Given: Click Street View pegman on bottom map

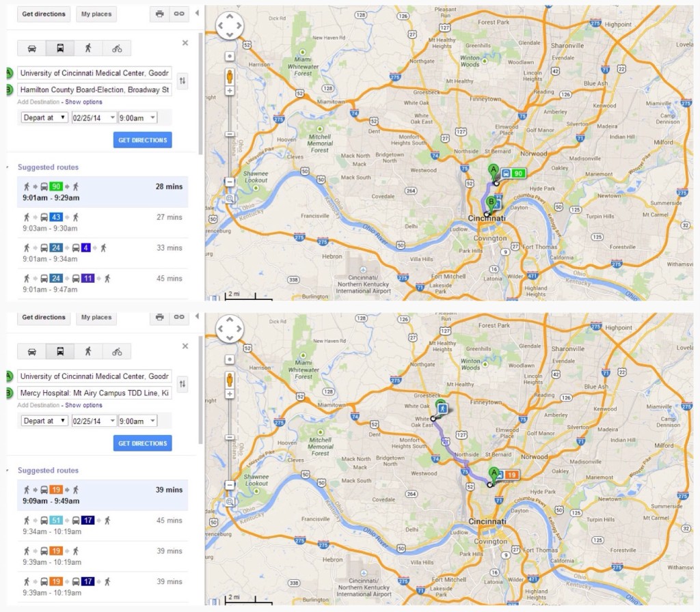Looking at the screenshot, I should 230,380.
